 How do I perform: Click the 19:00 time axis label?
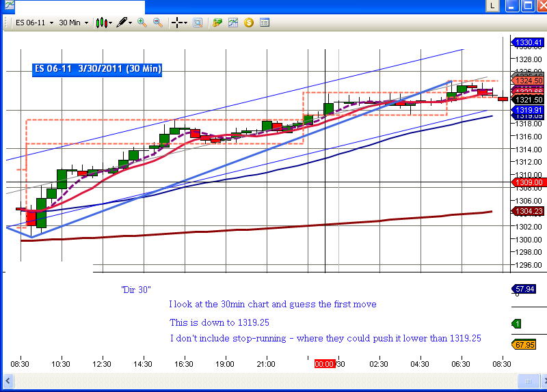(x=225, y=364)
